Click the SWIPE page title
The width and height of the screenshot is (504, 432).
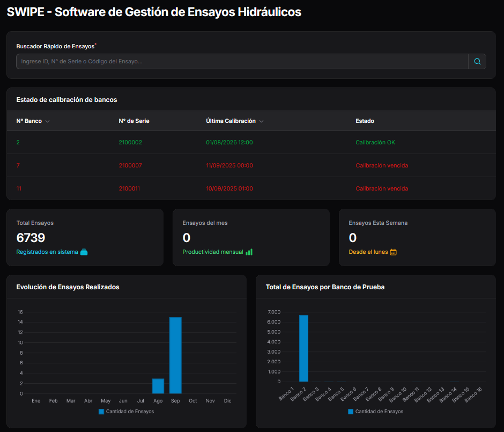[x=154, y=12]
